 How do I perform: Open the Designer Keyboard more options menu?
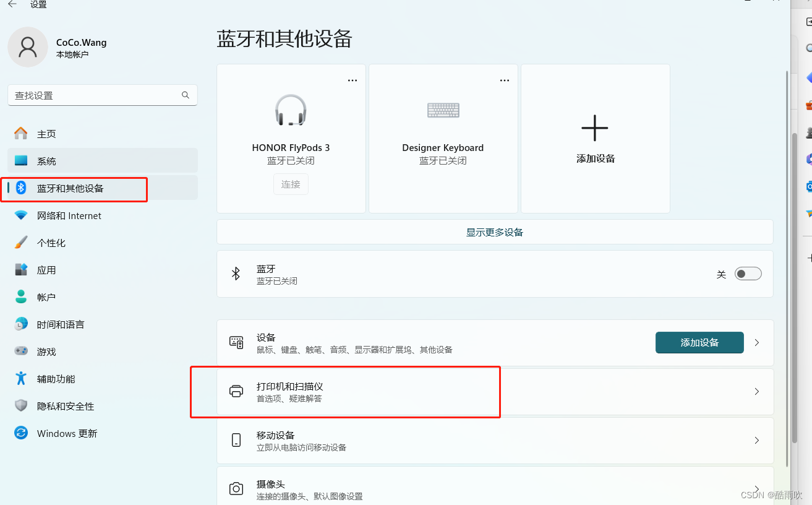(505, 80)
